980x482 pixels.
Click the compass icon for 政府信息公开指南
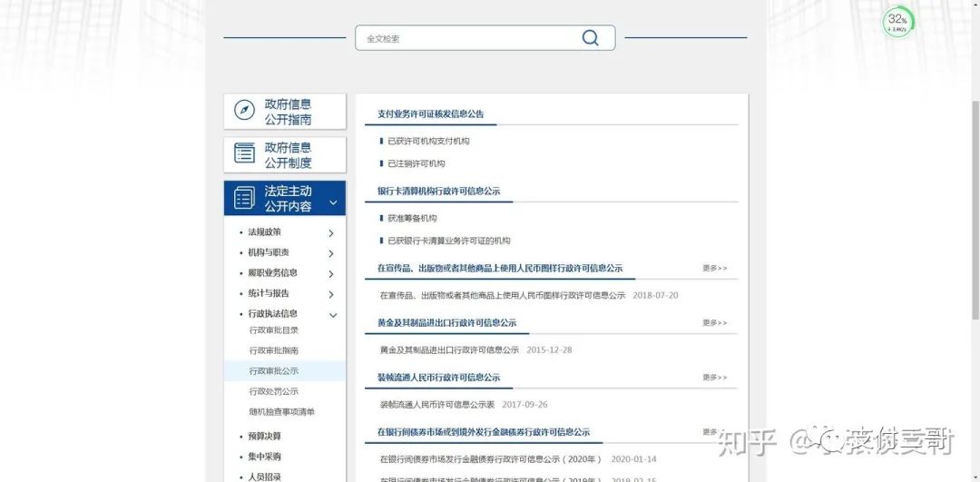pos(244,111)
